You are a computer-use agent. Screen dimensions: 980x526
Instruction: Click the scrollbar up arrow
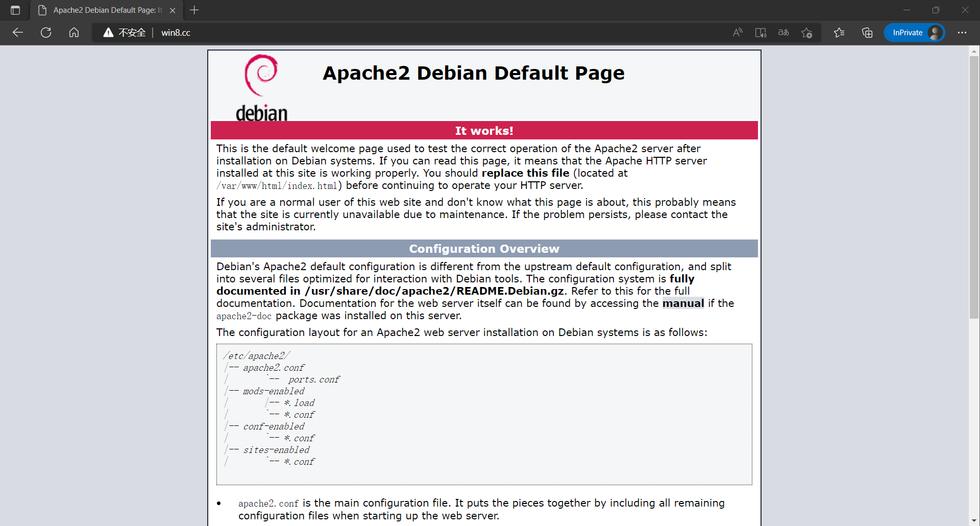coord(974,51)
